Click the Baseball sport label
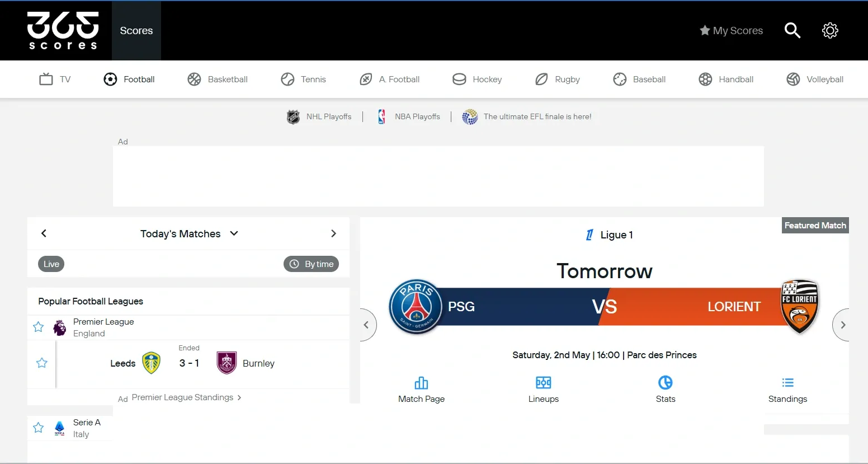Image resolution: width=868 pixels, height=464 pixels. coord(649,79)
